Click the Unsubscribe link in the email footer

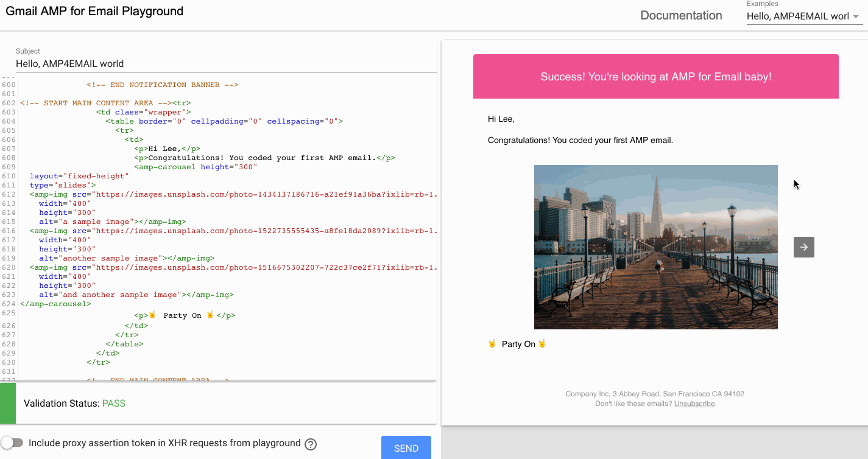coord(694,403)
